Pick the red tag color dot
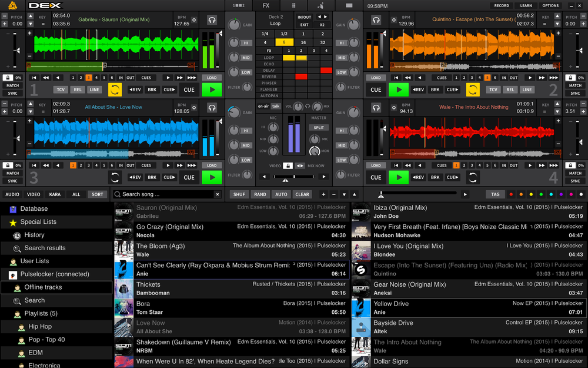This screenshot has height=368, width=588. (510, 194)
